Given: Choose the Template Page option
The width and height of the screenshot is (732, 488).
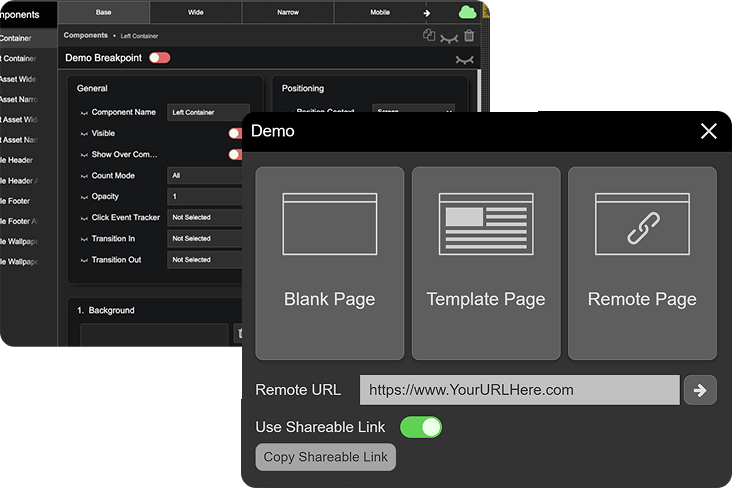Looking at the screenshot, I should pos(486,263).
